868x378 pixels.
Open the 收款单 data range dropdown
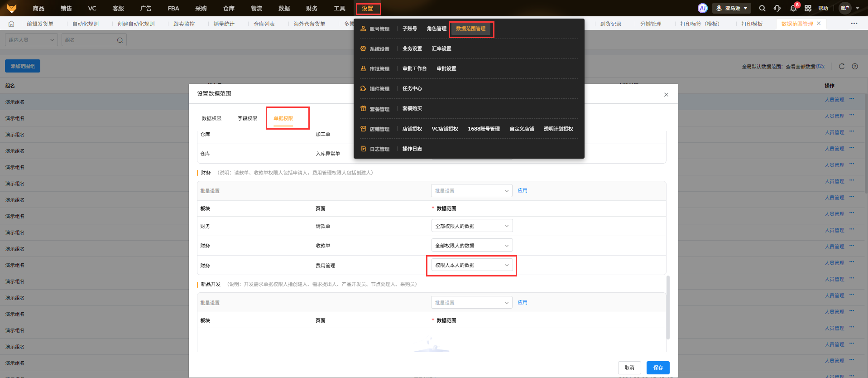(471, 246)
